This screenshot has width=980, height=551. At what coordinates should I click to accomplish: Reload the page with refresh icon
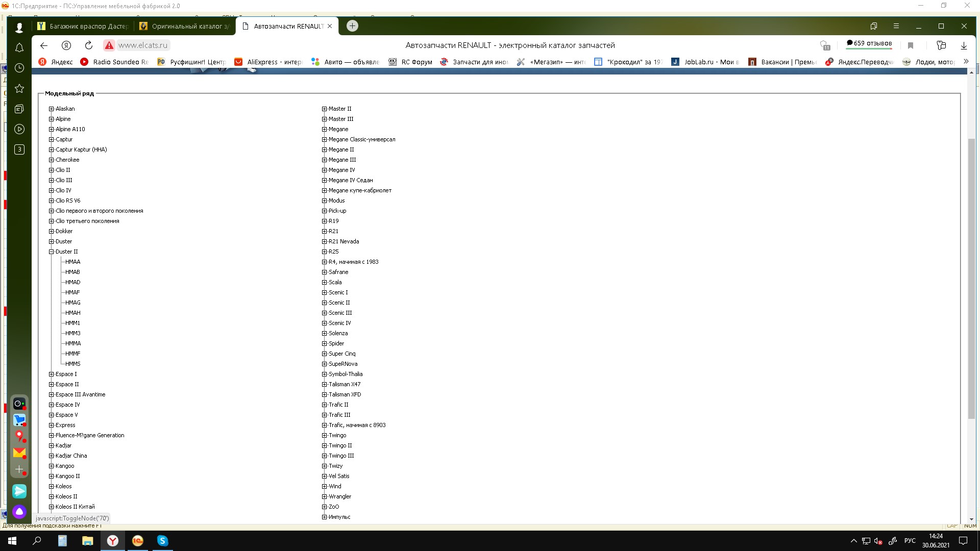point(89,45)
